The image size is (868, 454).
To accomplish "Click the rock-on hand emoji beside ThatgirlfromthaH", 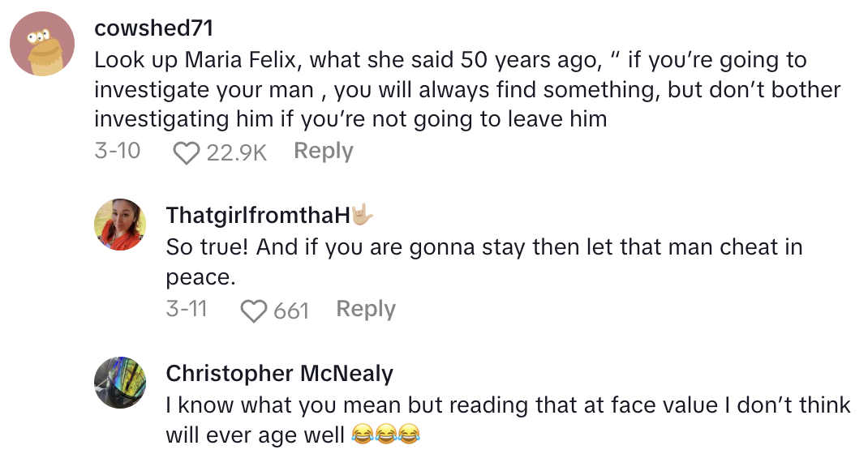I will pos(362,215).
